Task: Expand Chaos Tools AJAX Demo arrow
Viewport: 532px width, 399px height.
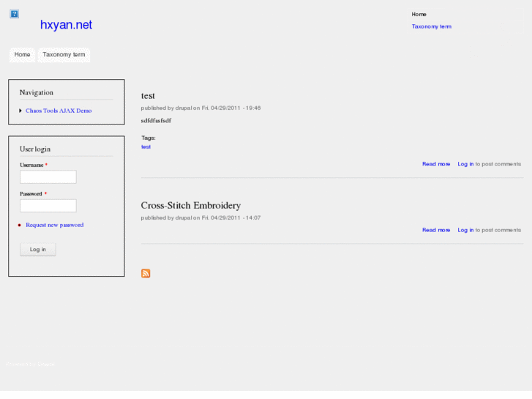Action: point(20,111)
